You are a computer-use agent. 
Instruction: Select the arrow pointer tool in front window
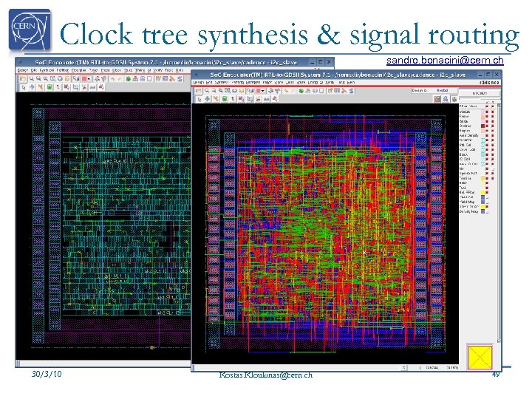199,99
